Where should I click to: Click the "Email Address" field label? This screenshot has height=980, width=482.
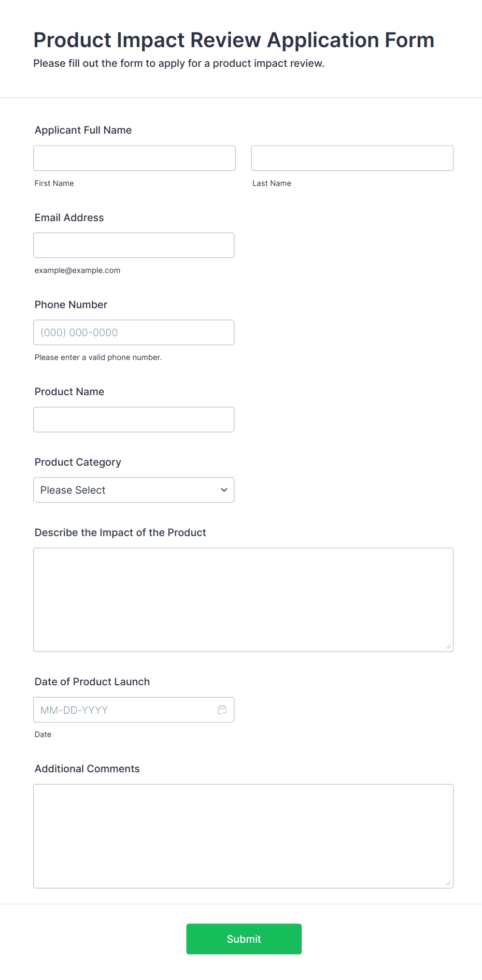[69, 218]
